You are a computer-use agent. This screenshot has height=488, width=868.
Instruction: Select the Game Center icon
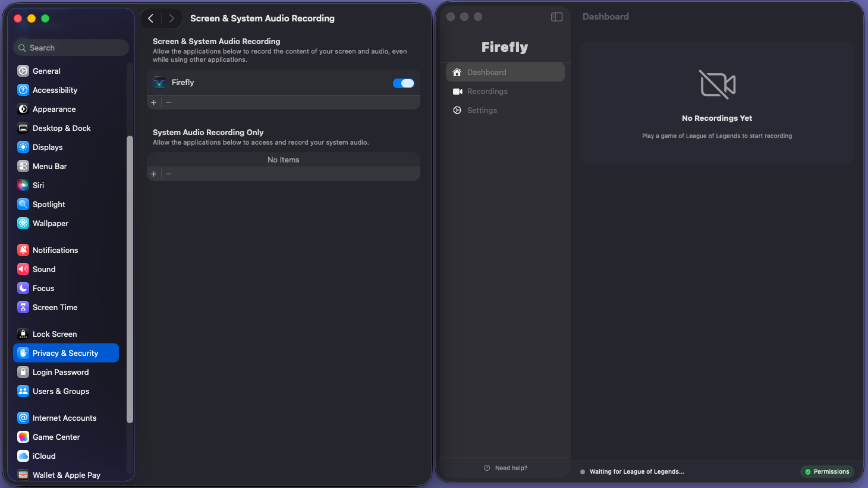pyautogui.click(x=23, y=437)
